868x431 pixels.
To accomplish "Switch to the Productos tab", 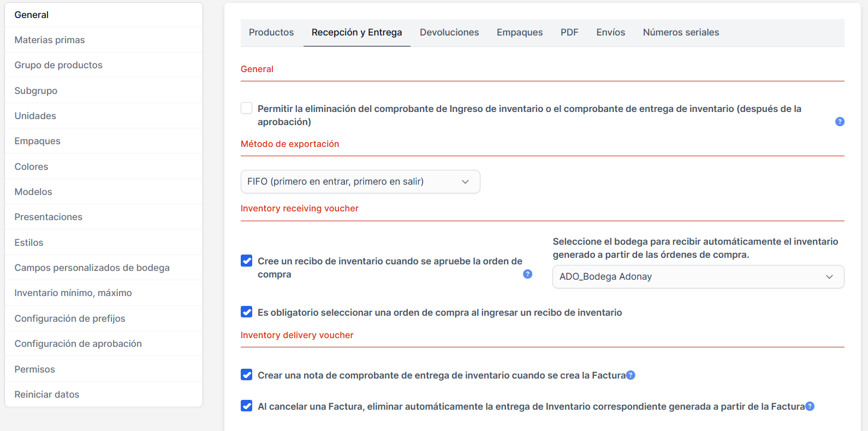I will click(271, 33).
